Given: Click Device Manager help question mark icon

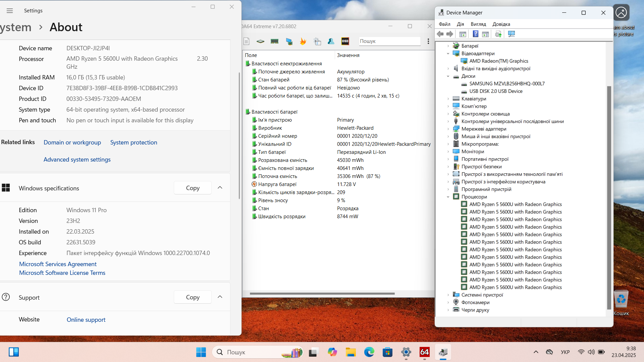Looking at the screenshot, I should [x=476, y=34].
